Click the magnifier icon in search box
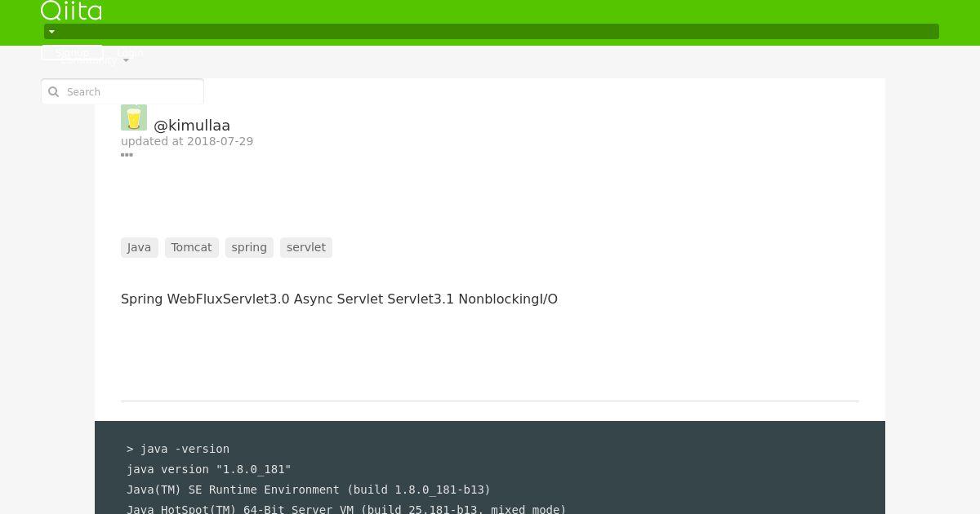Image resolution: width=980 pixels, height=514 pixels. click(54, 92)
